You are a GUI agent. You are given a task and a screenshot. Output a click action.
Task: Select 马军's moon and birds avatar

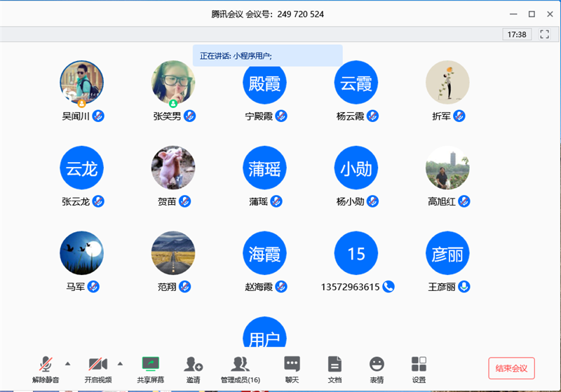pos(81,253)
